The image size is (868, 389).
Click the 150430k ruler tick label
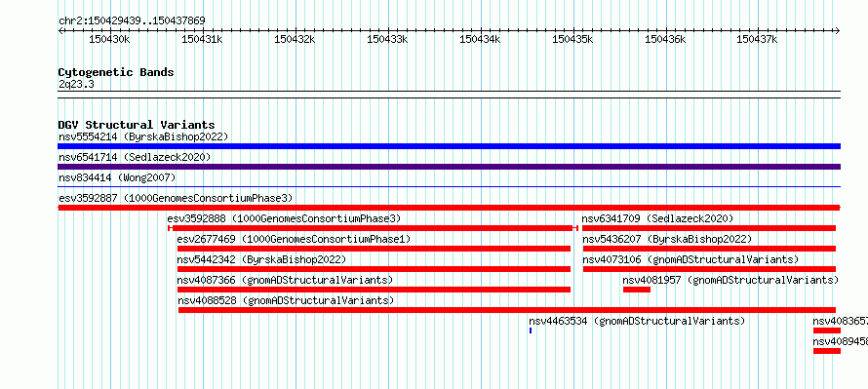coord(109,39)
